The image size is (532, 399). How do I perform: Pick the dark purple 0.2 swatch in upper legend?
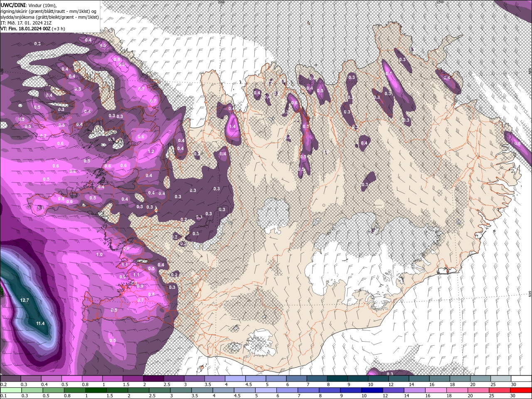(10, 379)
